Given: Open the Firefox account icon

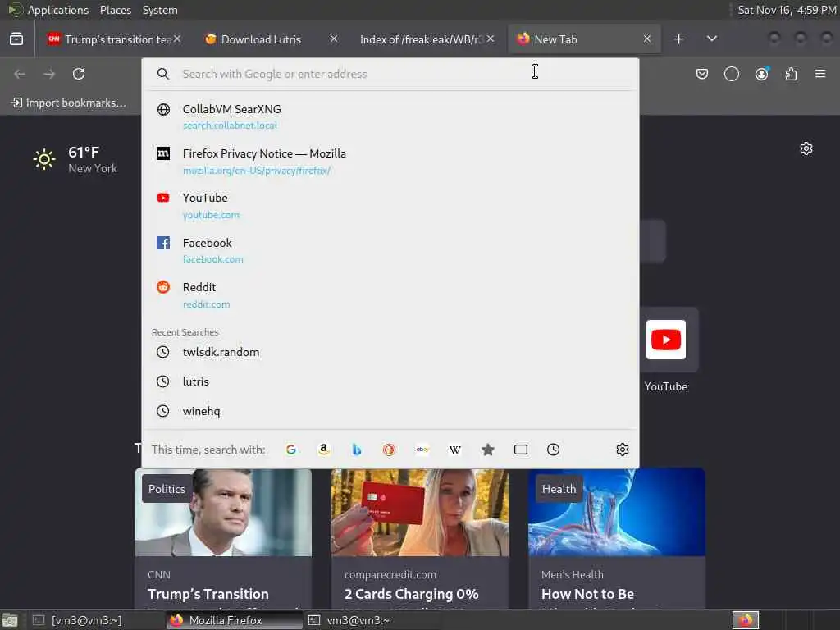Looking at the screenshot, I should tap(762, 74).
